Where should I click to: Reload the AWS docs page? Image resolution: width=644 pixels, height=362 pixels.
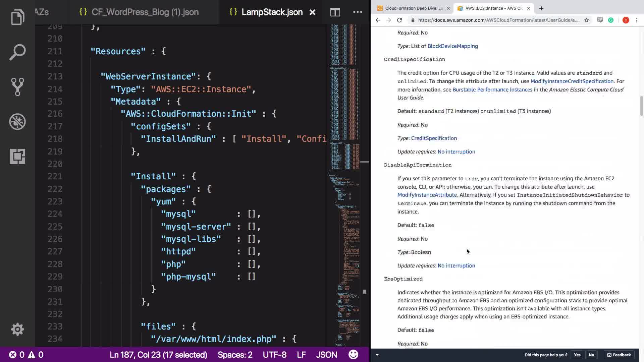(399, 20)
